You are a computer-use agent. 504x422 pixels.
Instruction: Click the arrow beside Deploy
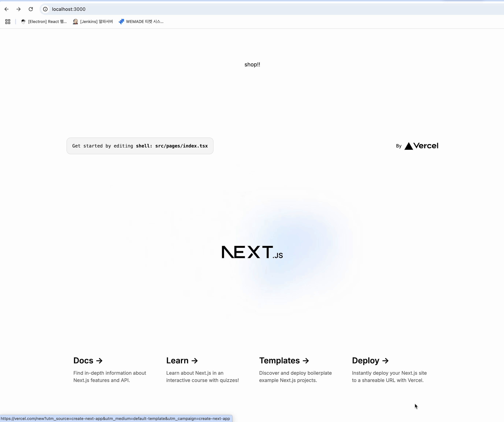[386, 361]
